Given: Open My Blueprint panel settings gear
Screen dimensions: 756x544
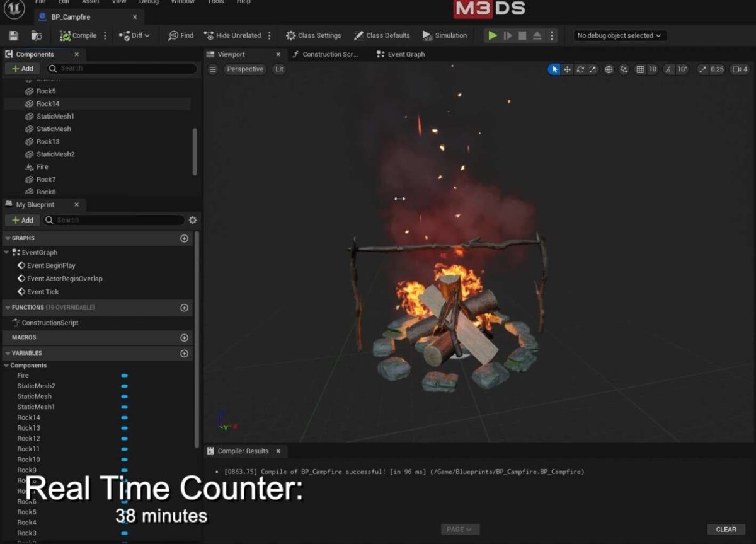Looking at the screenshot, I should tap(193, 220).
